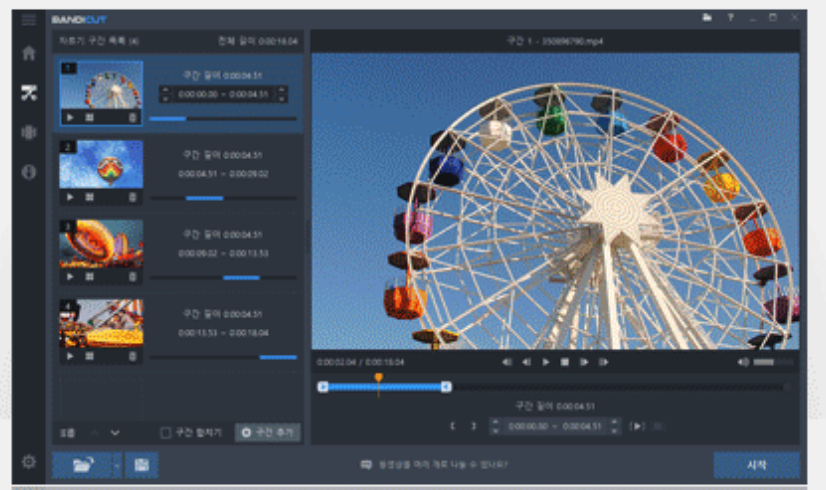This screenshot has width=826, height=490.
Task: Click the grid icon under segment 1
Action: pyautogui.click(x=90, y=117)
